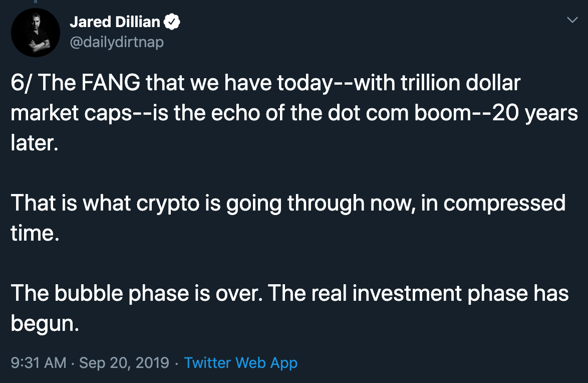Image resolution: width=588 pixels, height=383 pixels.
Task: Click the blue verified checkmark badge
Action: (x=172, y=22)
